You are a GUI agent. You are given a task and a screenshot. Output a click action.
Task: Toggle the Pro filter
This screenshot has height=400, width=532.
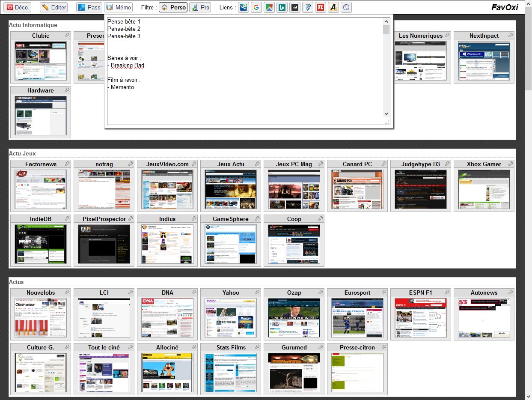200,7
